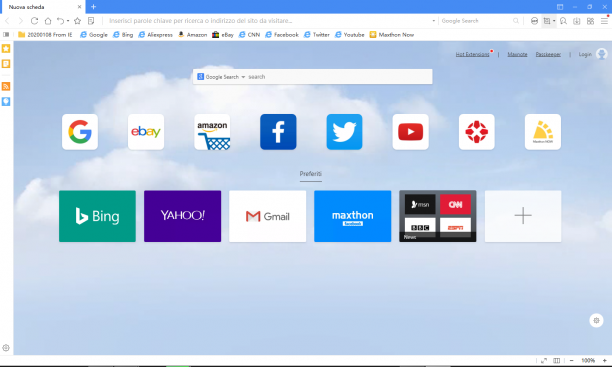The width and height of the screenshot is (612, 367).
Task: Open the page settings gear at bottom right
Action: [x=596, y=321]
